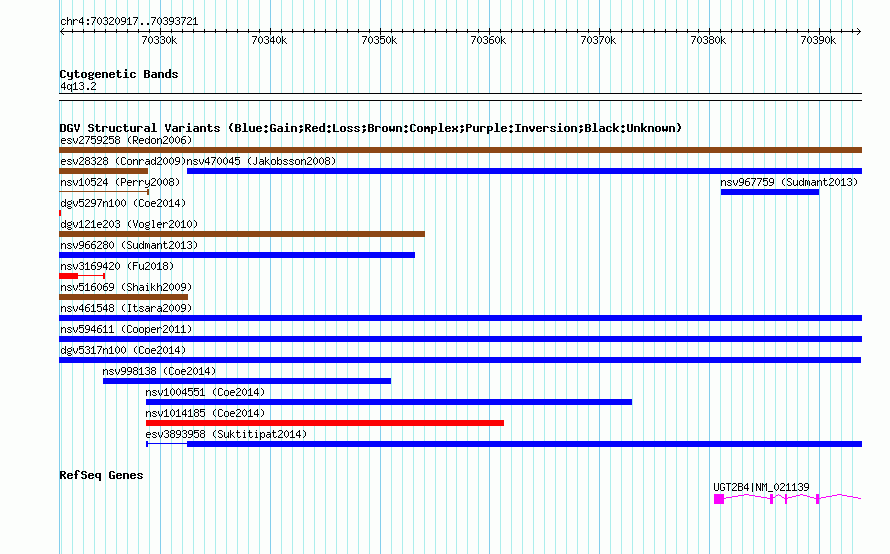Click the esv28328 brown variant bar
This screenshot has width=890, height=554.
coord(103,171)
